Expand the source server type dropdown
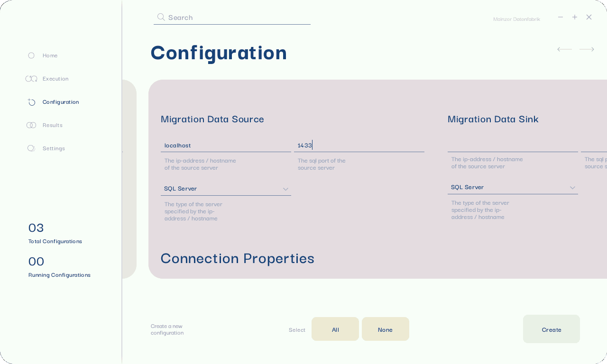 coord(285,189)
